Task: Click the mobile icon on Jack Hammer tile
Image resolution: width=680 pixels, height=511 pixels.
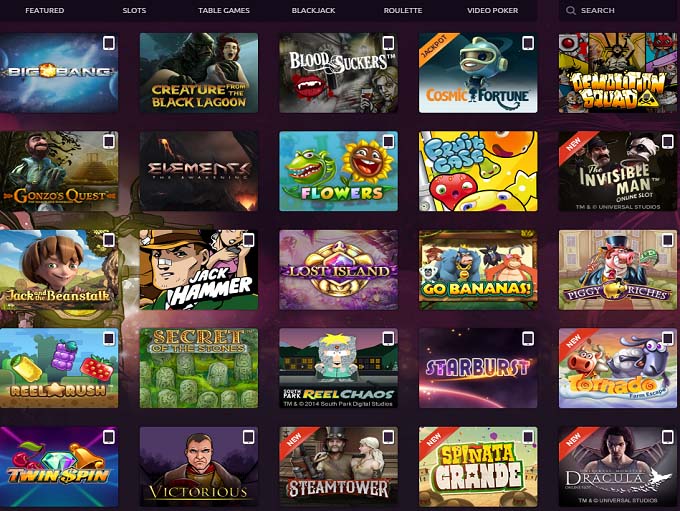Action: (x=248, y=240)
